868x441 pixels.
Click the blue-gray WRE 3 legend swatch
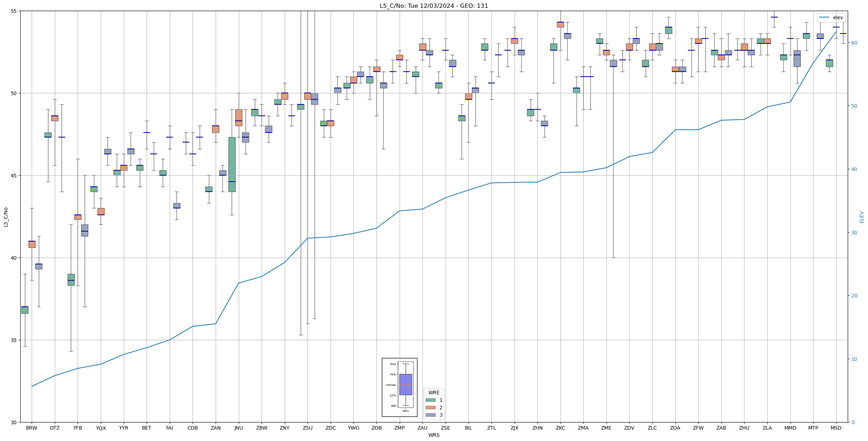click(430, 415)
